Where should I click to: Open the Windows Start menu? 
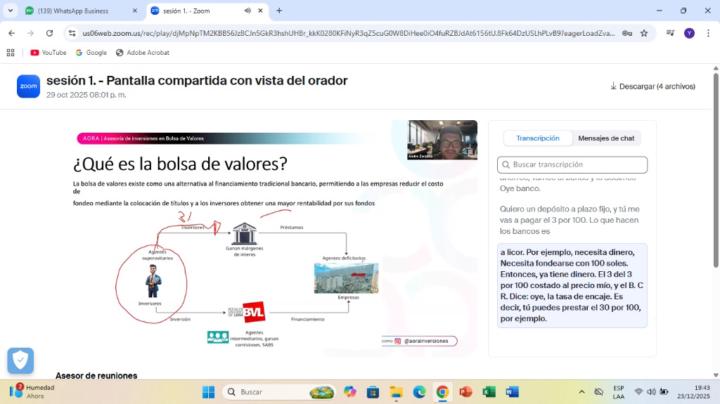(x=208, y=392)
